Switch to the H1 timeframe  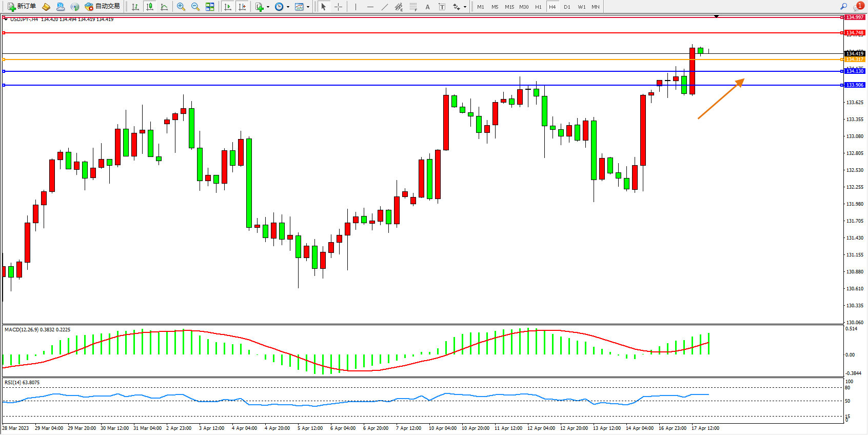coord(538,7)
